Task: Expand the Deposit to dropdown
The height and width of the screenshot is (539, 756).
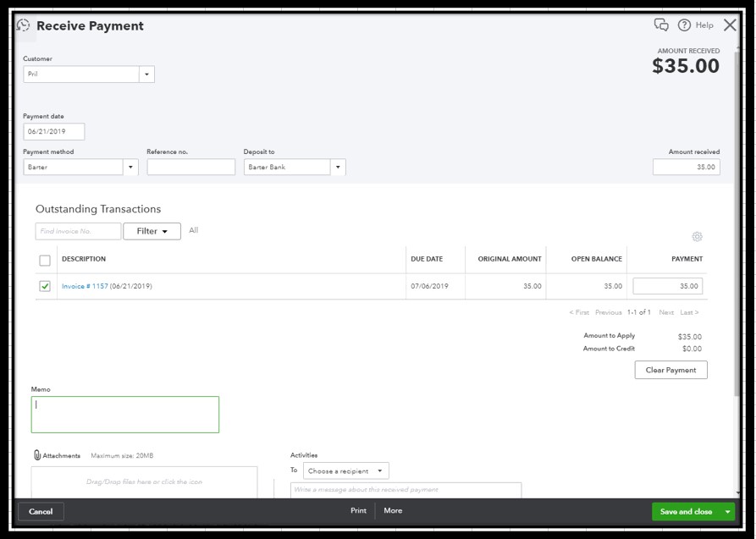Action: tap(338, 168)
